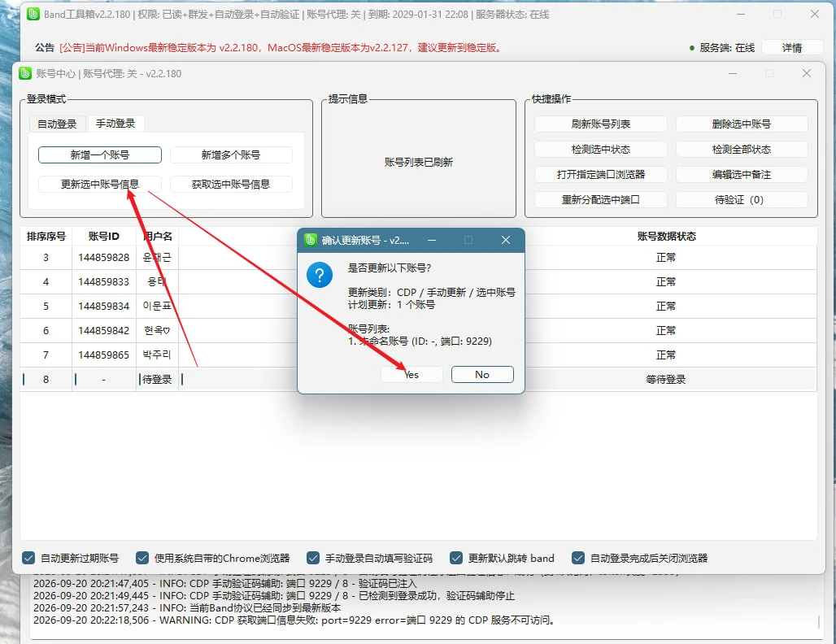Image resolution: width=836 pixels, height=644 pixels.
Task: Select account ID 144859842 cell
Action: click(x=104, y=330)
